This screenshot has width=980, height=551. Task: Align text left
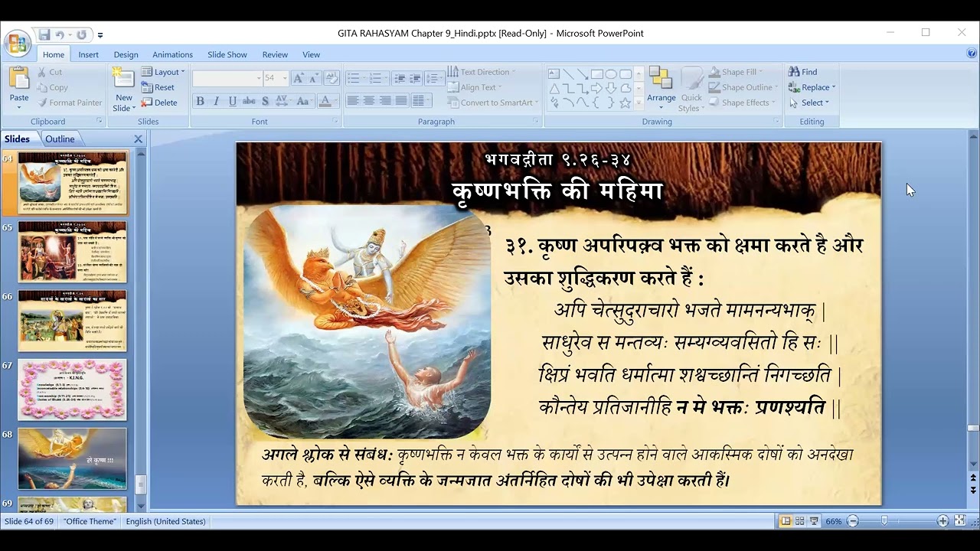coord(353,101)
